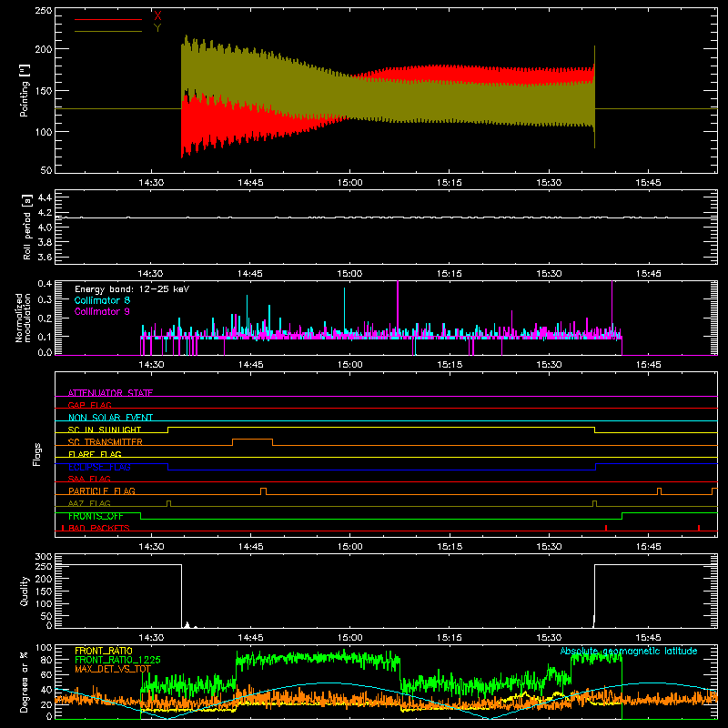Image resolution: width=728 pixels, height=728 pixels.
Task: Click the Quality axis title
Action: (x=25, y=591)
